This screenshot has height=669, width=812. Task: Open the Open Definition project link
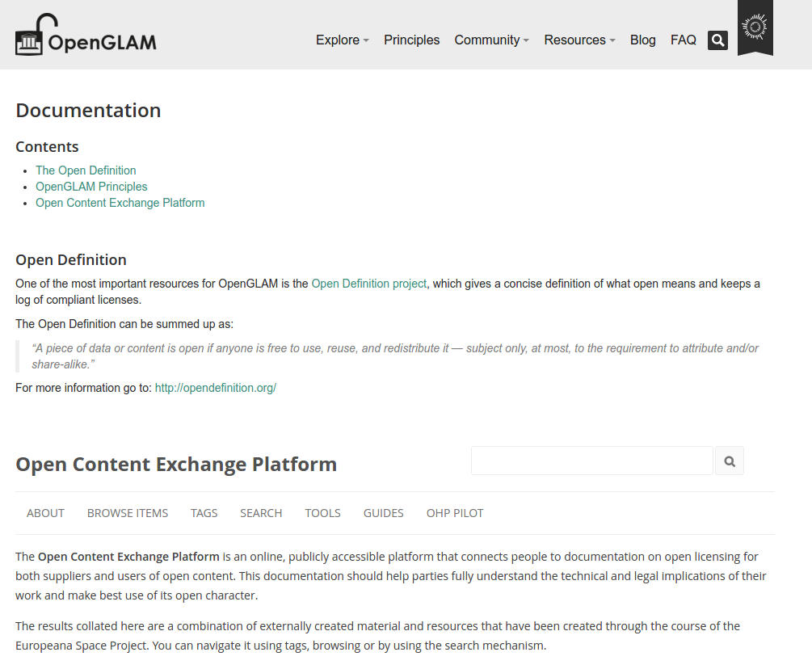(x=368, y=284)
